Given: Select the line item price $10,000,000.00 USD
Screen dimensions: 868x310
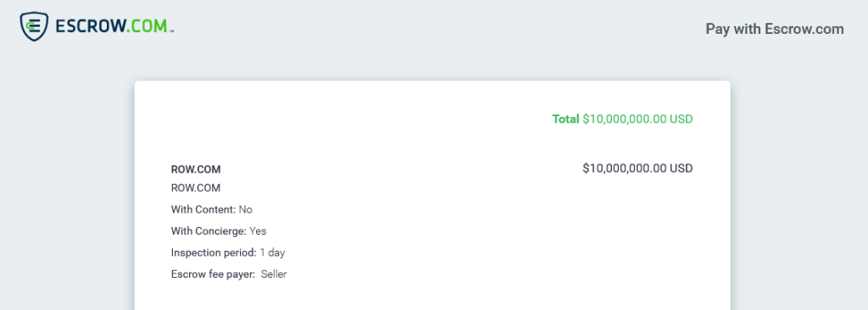Looking at the screenshot, I should [637, 169].
